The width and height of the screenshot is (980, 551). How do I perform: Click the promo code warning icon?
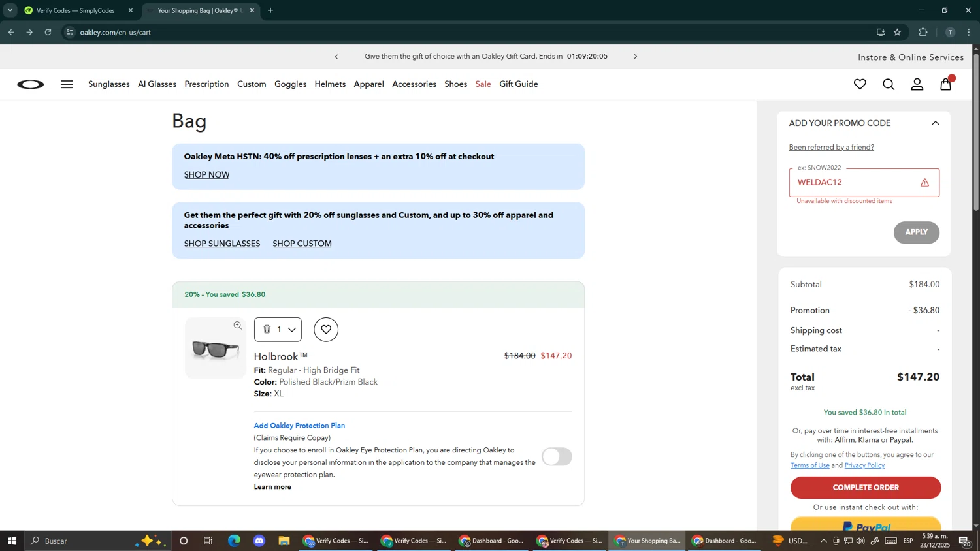point(924,183)
